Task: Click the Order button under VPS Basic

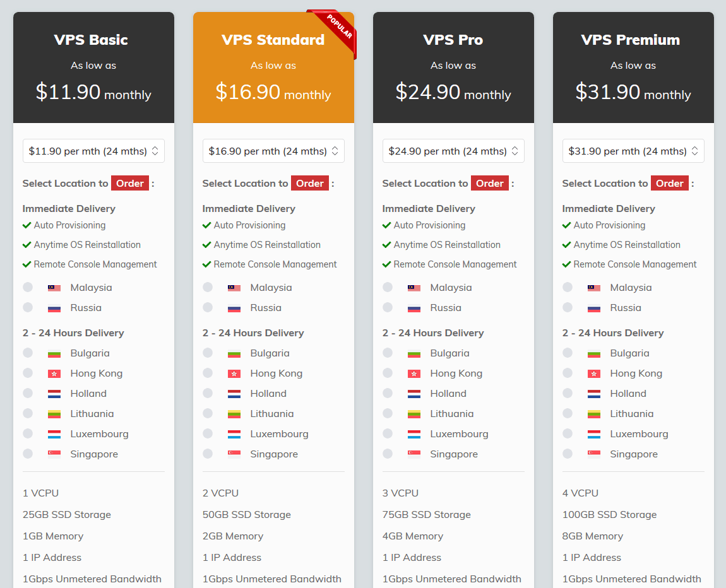Action: tap(130, 184)
